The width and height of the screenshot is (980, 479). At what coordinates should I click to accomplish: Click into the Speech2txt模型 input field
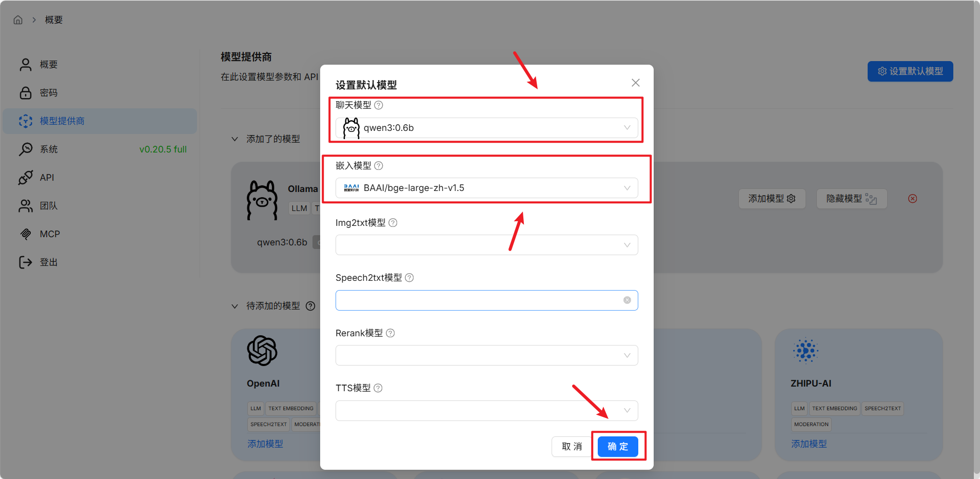click(x=480, y=300)
